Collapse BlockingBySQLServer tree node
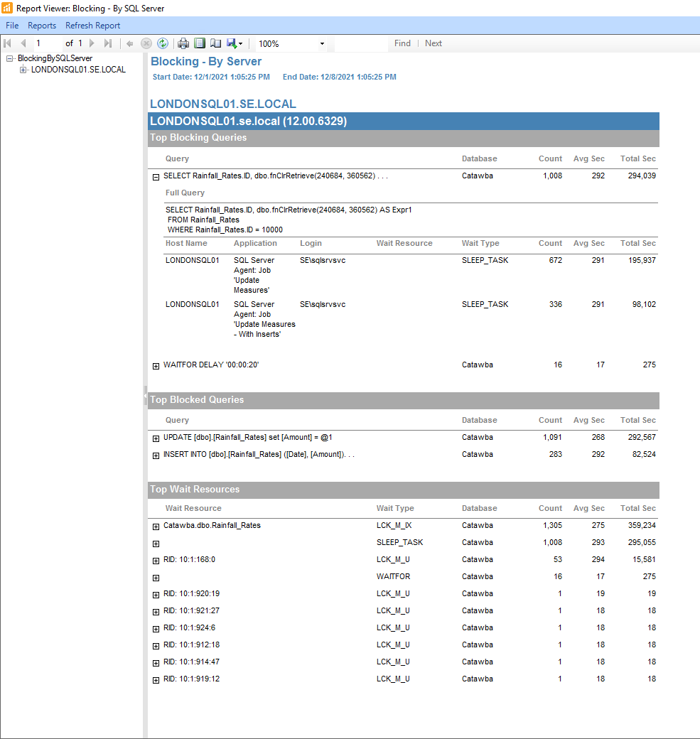Viewport: 700px width, 739px height. click(x=9, y=58)
